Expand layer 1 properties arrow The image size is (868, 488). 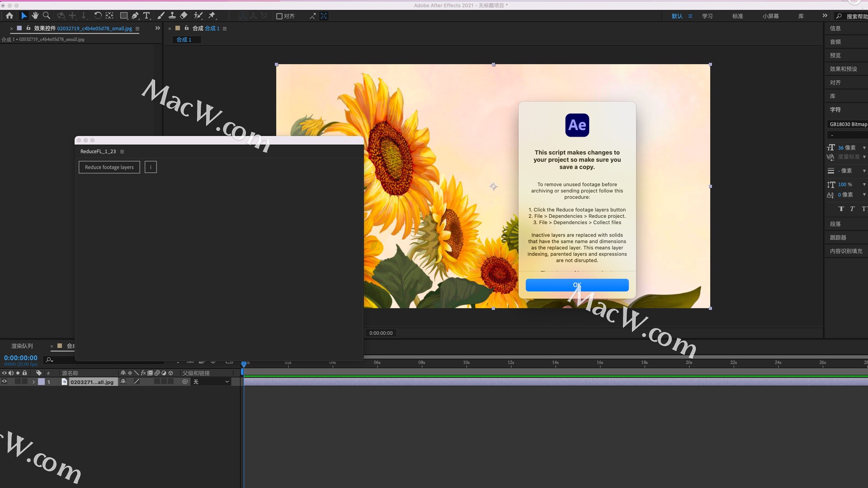[x=33, y=382]
